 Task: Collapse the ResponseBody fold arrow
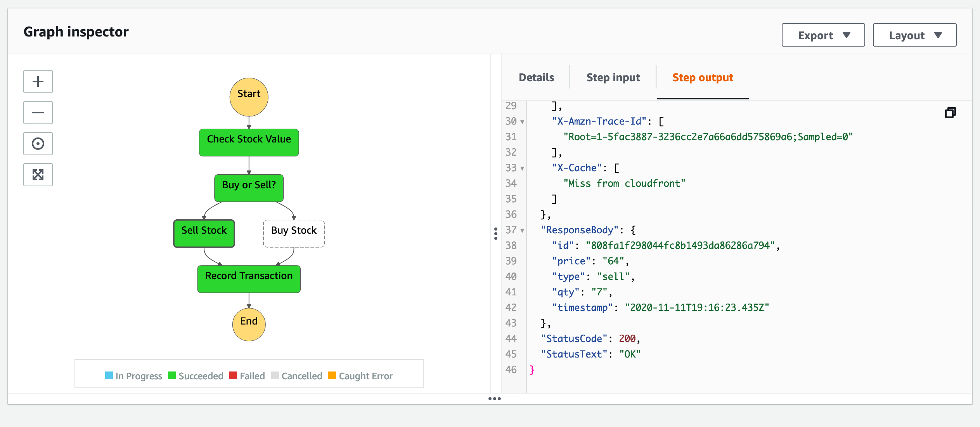[x=522, y=231]
